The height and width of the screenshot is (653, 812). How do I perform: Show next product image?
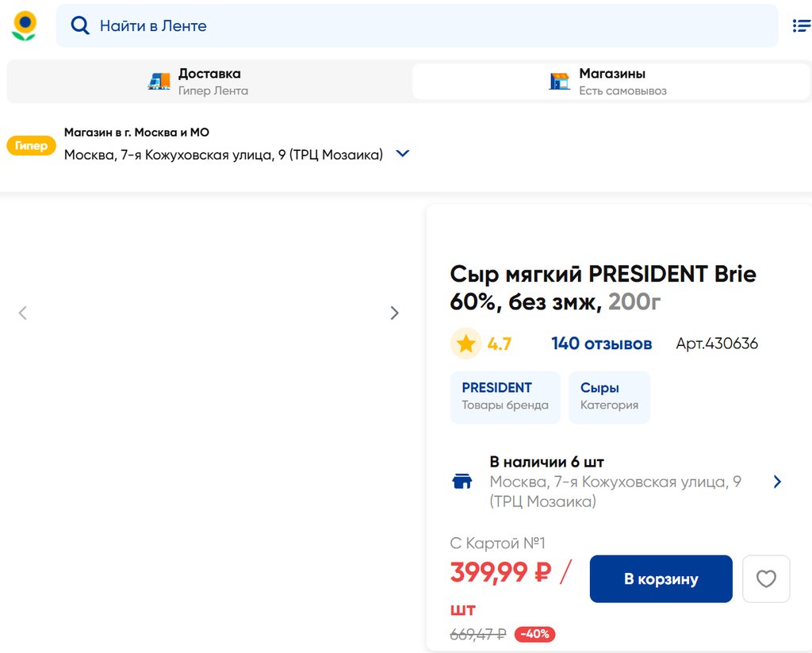point(394,313)
